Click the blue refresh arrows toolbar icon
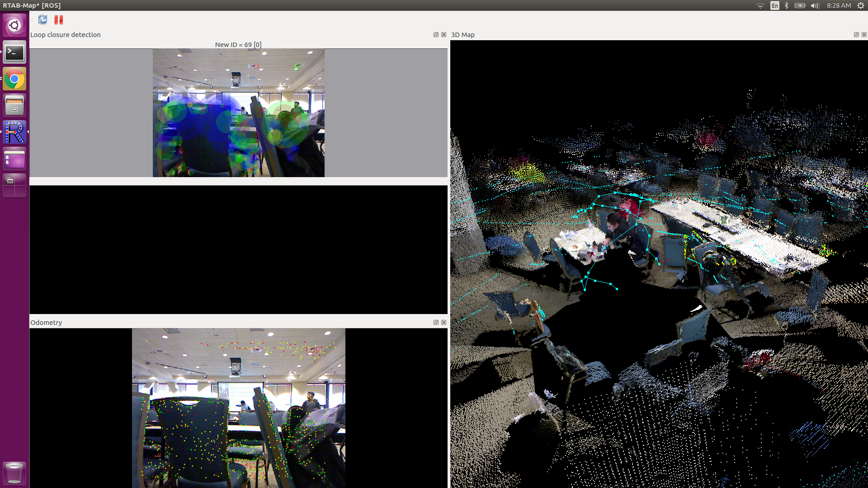Screen dimensions: 868x488 pos(42,19)
